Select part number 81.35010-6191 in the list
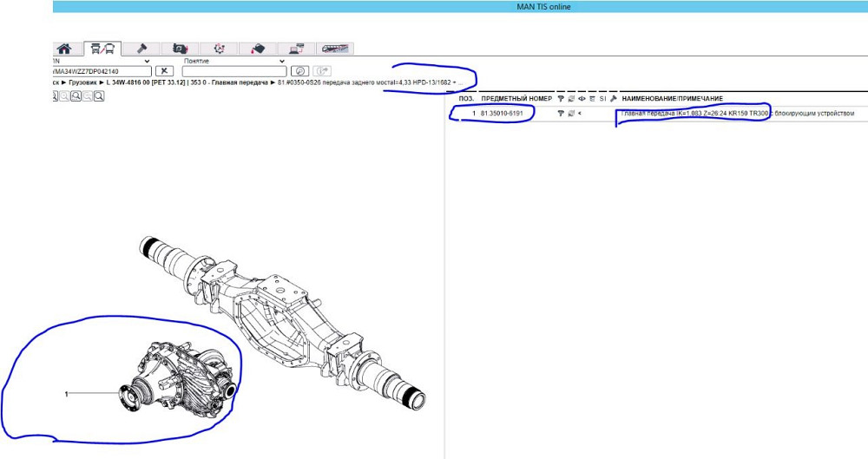The height and width of the screenshot is (459, 868). pos(502,114)
